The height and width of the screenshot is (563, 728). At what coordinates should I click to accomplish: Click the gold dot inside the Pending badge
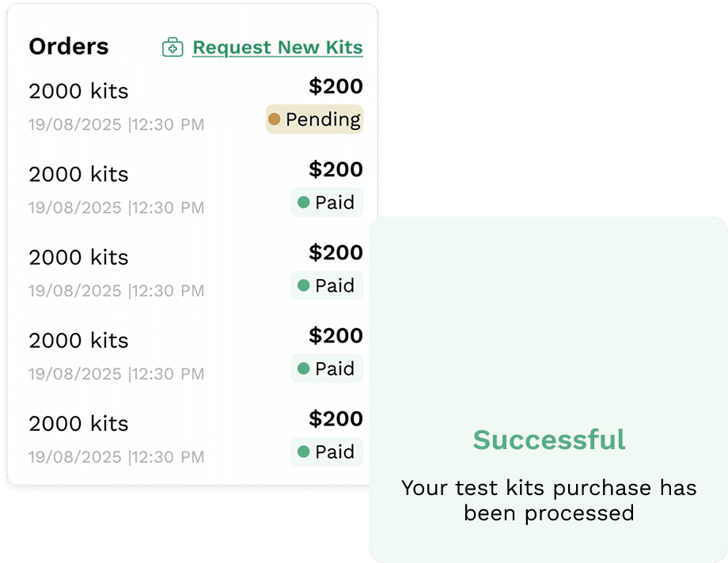276,119
